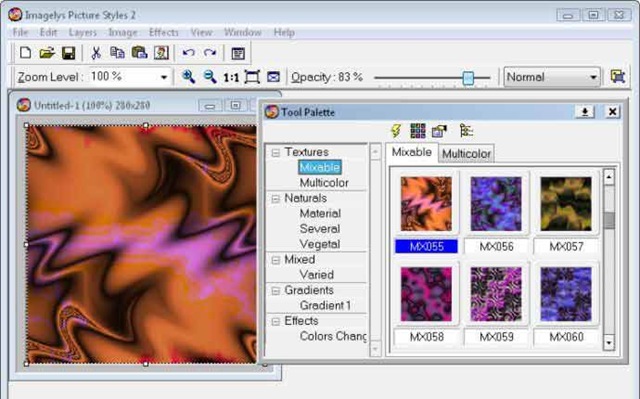Click the lightning bolt icon in Tool Palette
Screen dimensions: 640x399
click(396, 131)
